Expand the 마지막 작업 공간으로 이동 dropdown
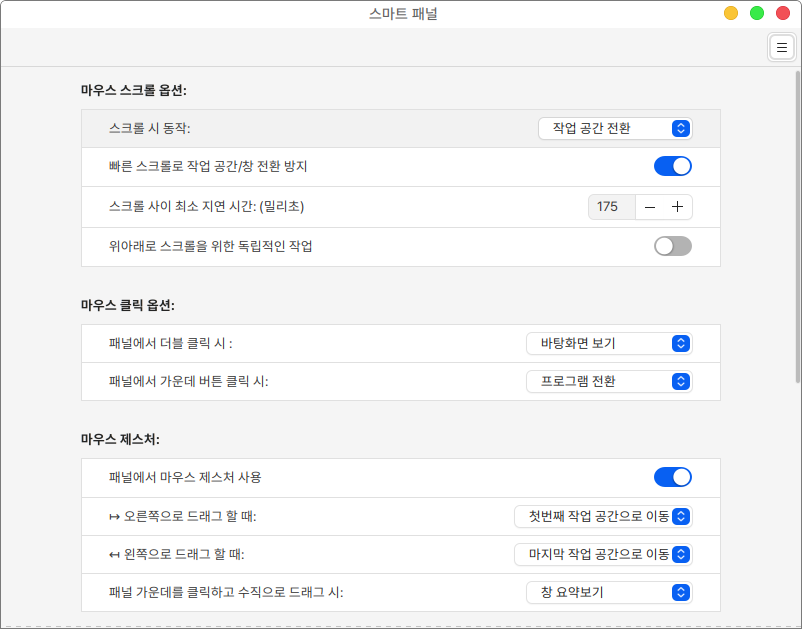This screenshot has height=629, width=802. click(x=602, y=554)
